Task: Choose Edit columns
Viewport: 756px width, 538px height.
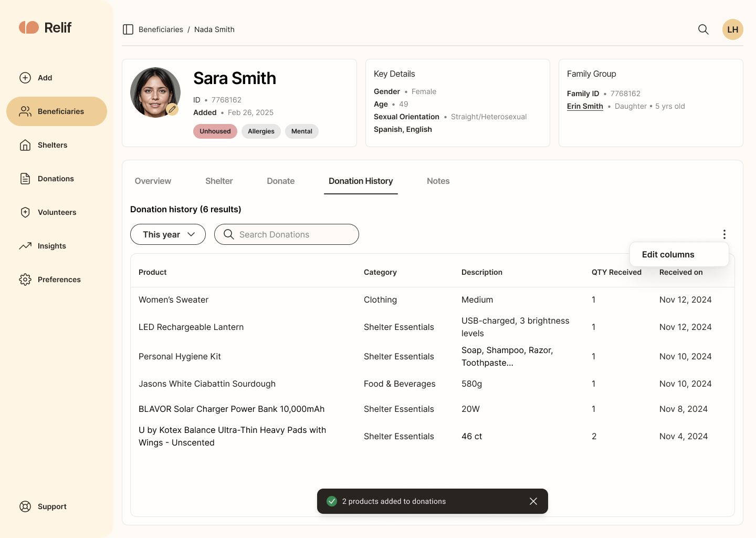Action: click(679, 254)
